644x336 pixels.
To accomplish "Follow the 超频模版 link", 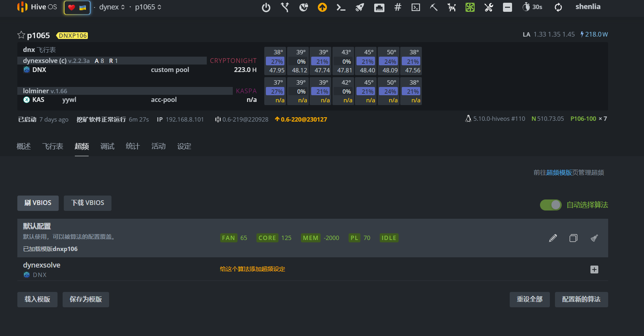I will tap(559, 173).
